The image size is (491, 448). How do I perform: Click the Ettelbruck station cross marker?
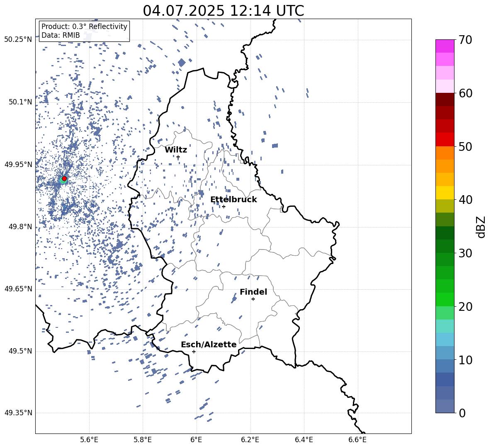coord(224,206)
